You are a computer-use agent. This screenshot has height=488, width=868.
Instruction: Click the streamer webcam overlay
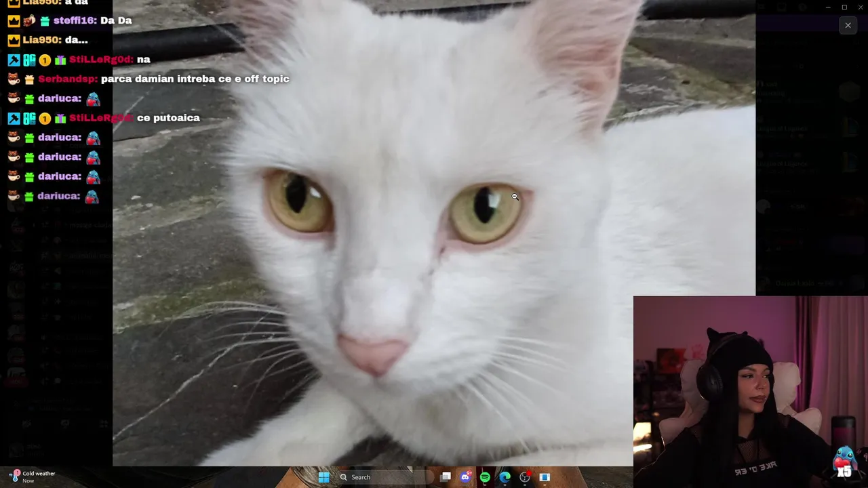click(751, 392)
